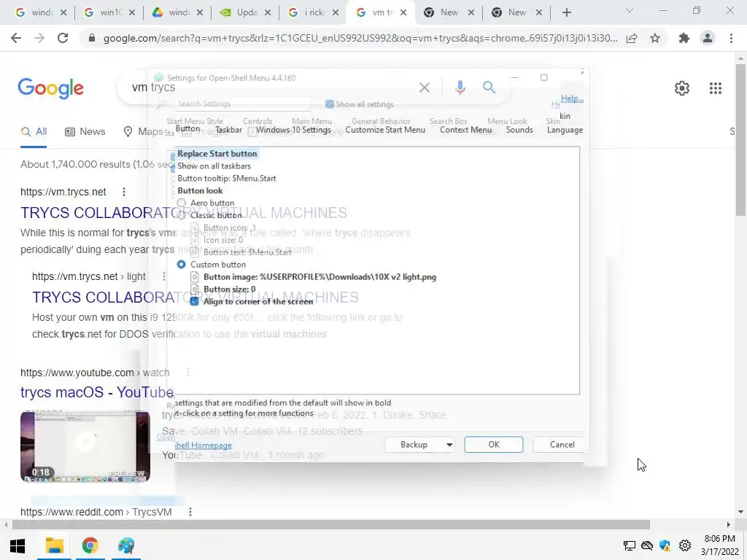Bookmark this page with the star icon
The image size is (747, 560).
coord(655,38)
